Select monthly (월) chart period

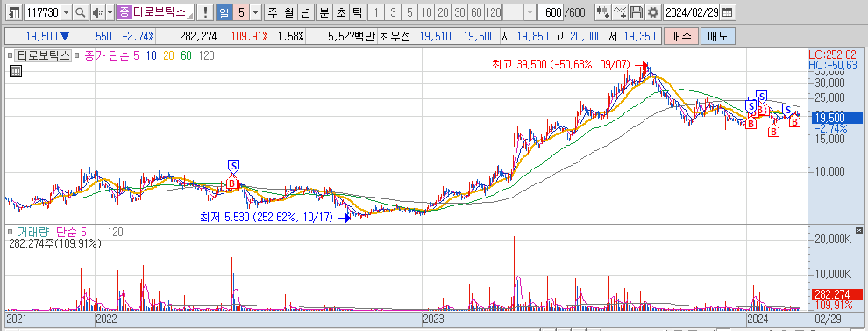point(289,12)
